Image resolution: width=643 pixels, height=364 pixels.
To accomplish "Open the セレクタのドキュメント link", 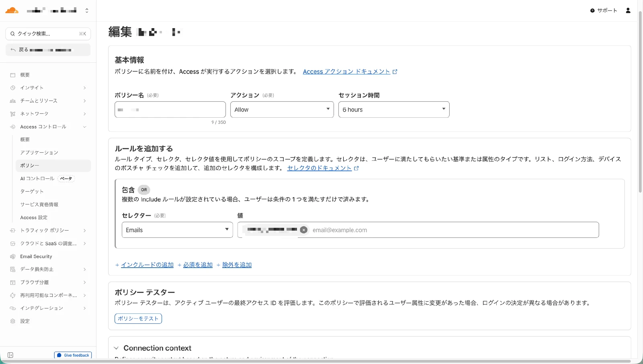I will coord(319,168).
